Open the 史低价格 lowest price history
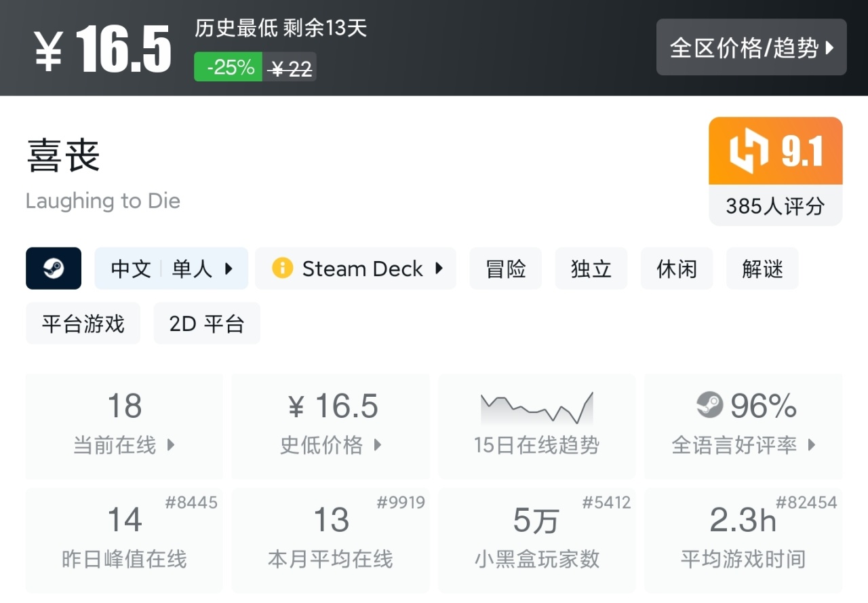This screenshot has width=868, height=603. pos(331,445)
